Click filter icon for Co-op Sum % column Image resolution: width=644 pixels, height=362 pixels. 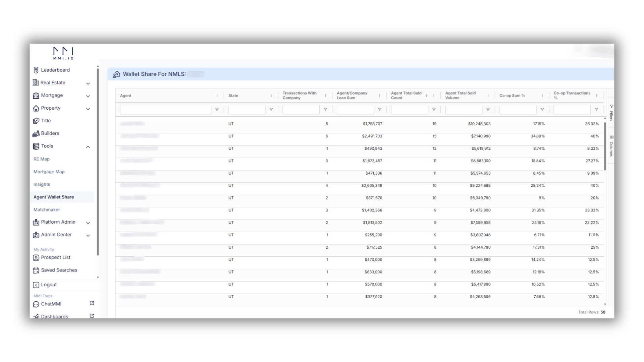tap(542, 110)
